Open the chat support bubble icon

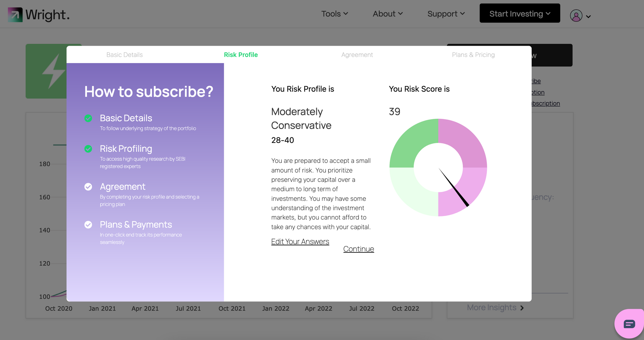coord(629,324)
